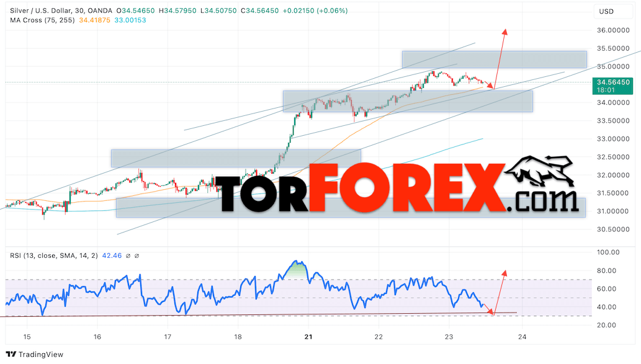This screenshot has height=364, width=641.
Task: Click the 18:01 bar countdown timer
Action: [x=606, y=90]
